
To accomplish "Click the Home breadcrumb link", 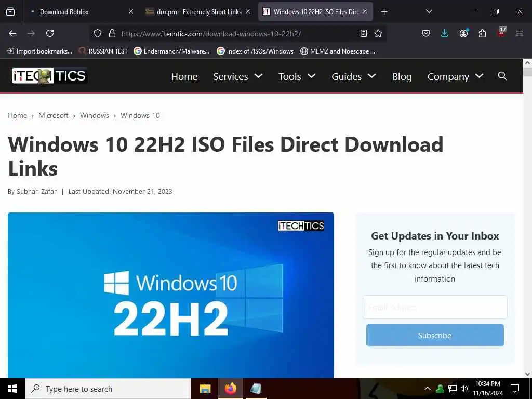I will (x=17, y=115).
